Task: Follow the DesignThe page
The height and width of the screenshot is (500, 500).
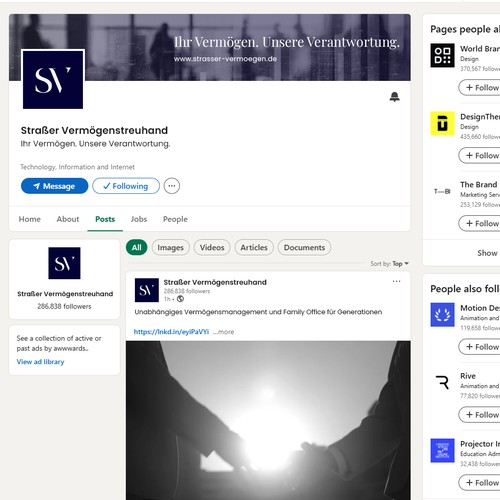Action: tap(480, 156)
